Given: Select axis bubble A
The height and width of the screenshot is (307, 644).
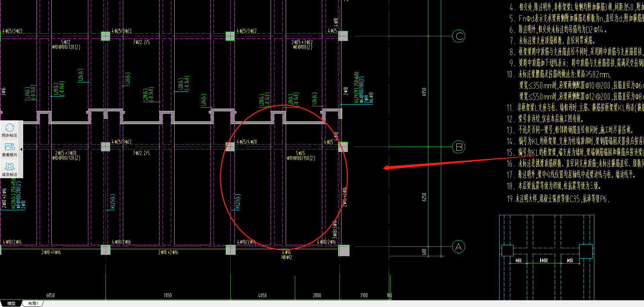Looking at the screenshot, I should pos(459,247).
